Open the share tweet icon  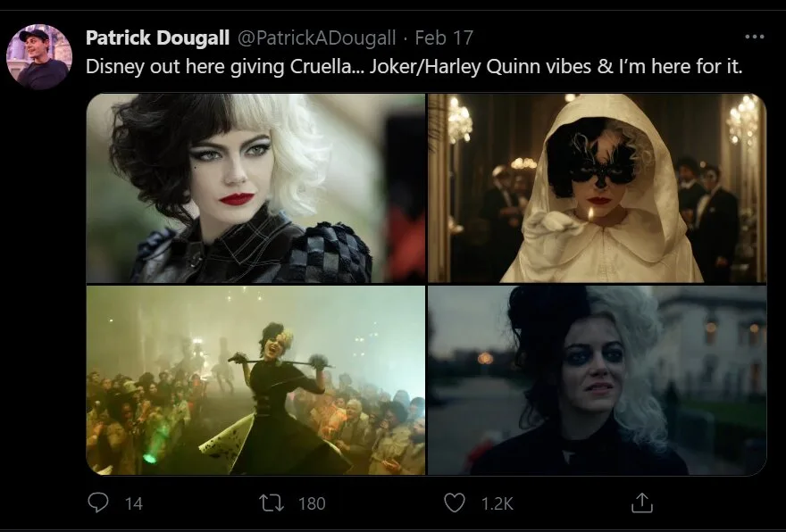tap(641, 503)
